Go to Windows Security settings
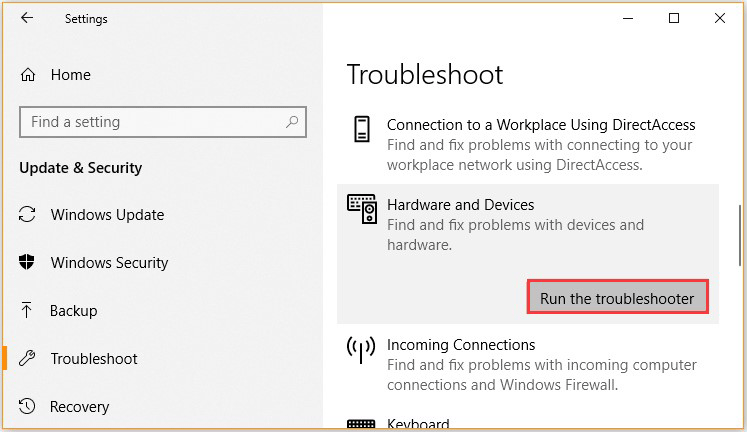The image size is (747, 432). point(109,263)
